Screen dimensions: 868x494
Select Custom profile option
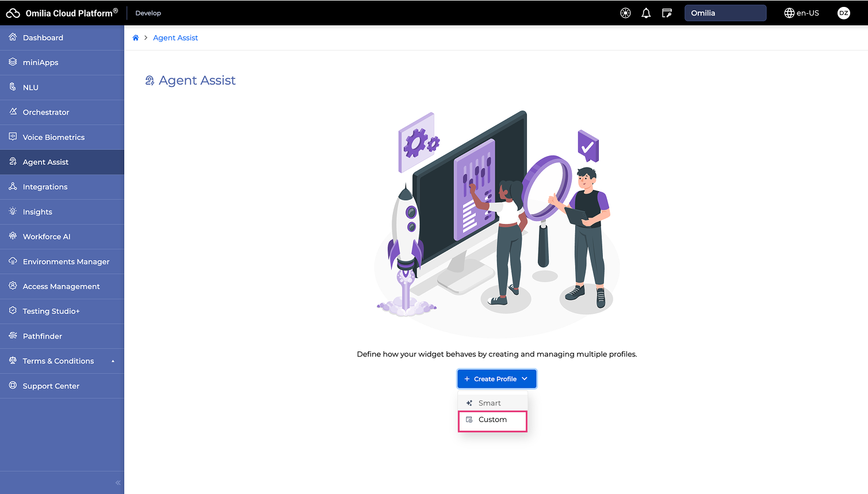[492, 420]
